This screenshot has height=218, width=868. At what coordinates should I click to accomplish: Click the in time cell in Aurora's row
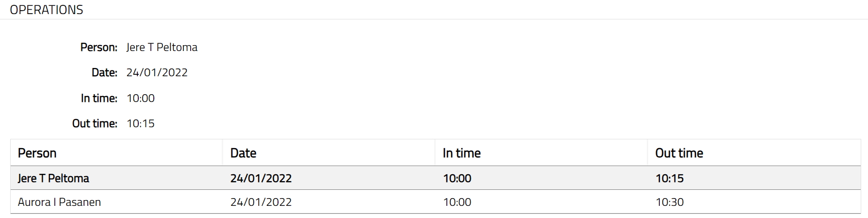coord(457,202)
